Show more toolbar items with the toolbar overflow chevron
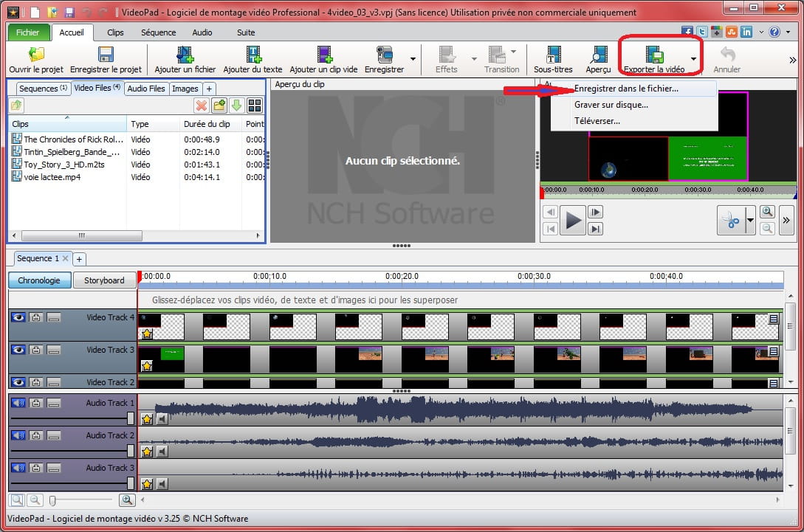This screenshot has height=532, width=804. pyautogui.click(x=793, y=60)
